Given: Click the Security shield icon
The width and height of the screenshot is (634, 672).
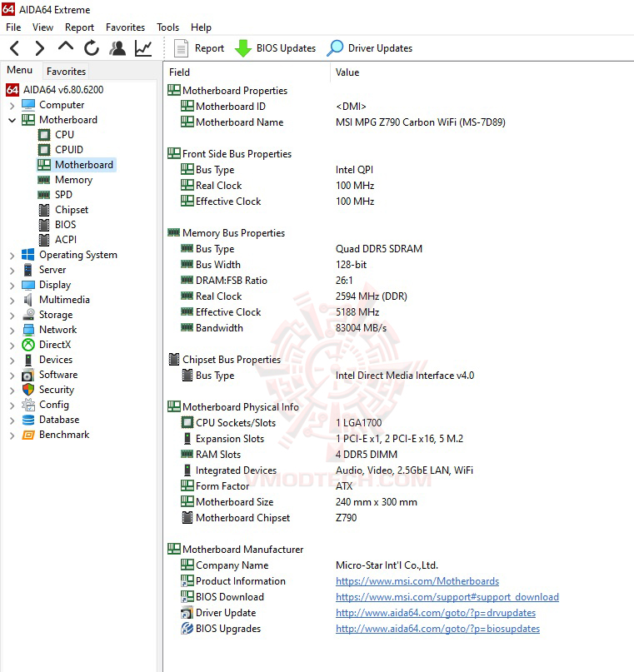Looking at the screenshot, I should [x=28, y=390].
